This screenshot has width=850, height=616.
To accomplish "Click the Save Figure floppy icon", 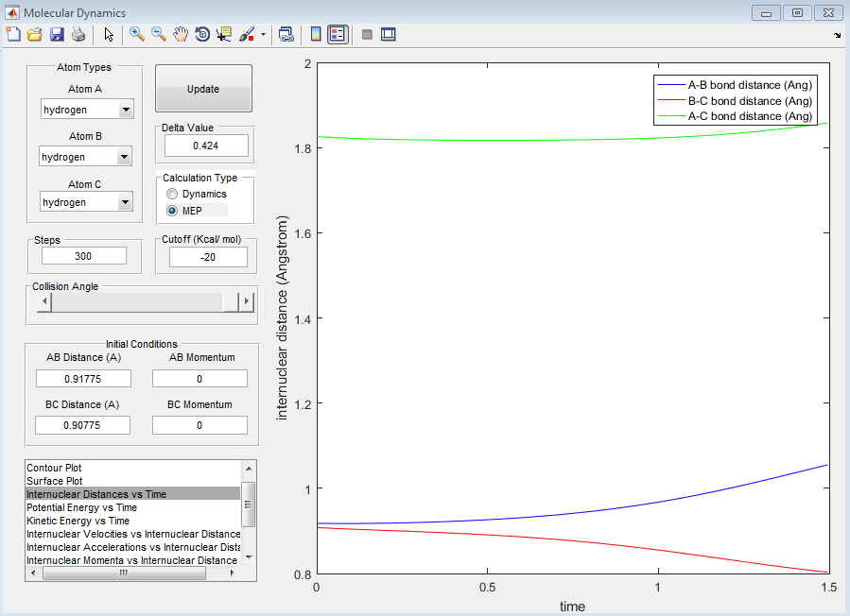I will click(x=57, y=35).
